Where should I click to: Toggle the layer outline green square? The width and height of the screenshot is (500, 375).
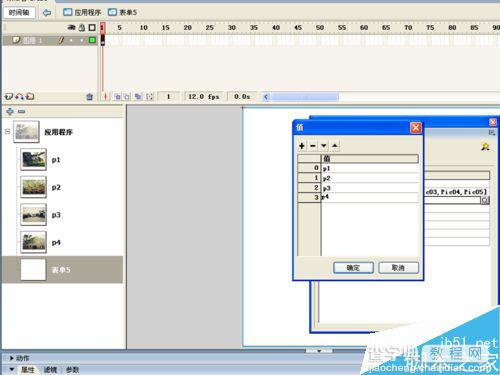pos(92,40)
